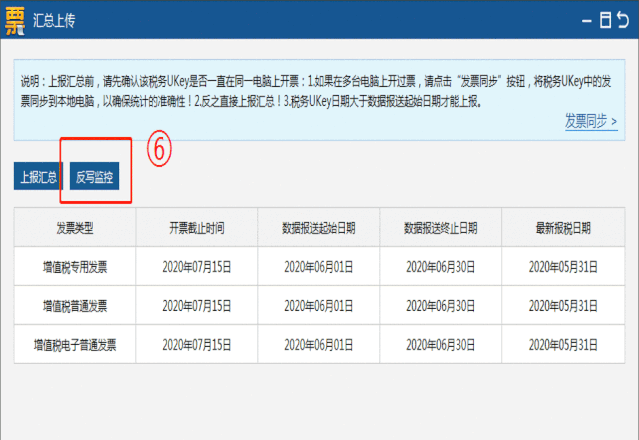
Task: Select the 增值税电子普通发票 row
Action: tap(75, 344)
